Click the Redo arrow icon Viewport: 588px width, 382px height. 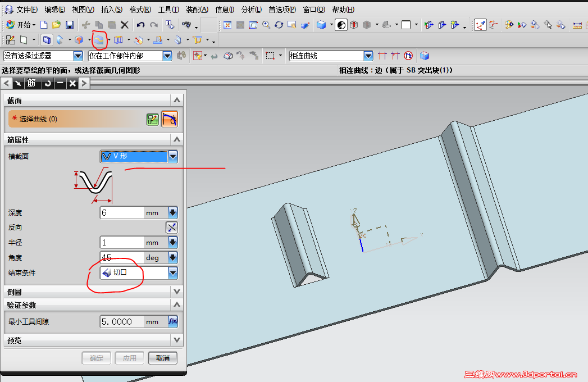[154, 25]
